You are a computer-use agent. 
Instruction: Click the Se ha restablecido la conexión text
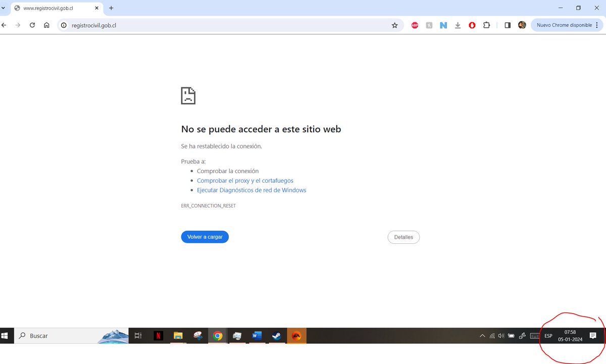(x=222, y=146)
